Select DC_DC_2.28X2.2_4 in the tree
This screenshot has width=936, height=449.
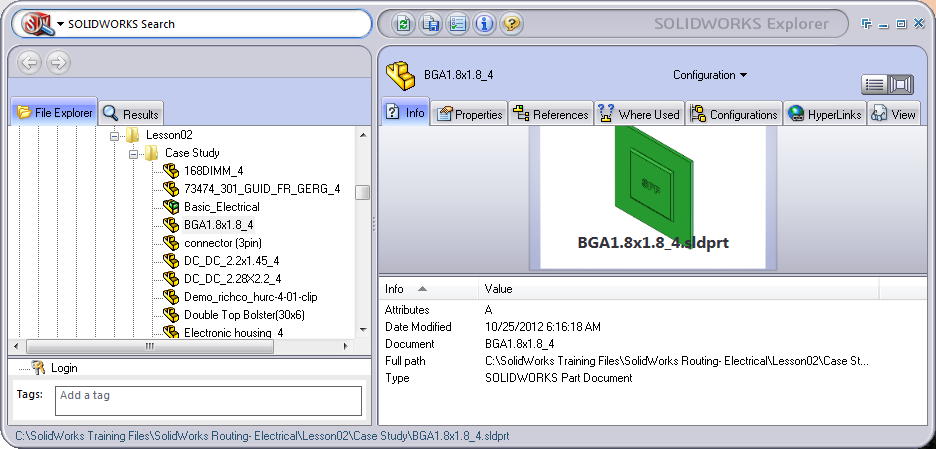coord(232,278)
